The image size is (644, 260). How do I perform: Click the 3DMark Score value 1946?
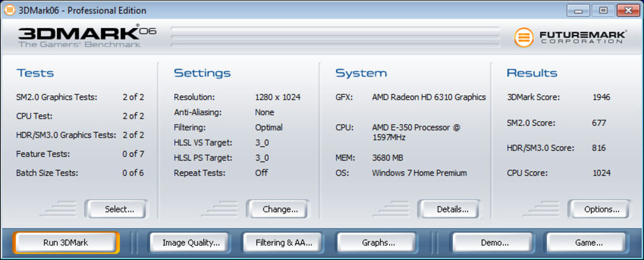pyautogui.click(x=602, y=97)
